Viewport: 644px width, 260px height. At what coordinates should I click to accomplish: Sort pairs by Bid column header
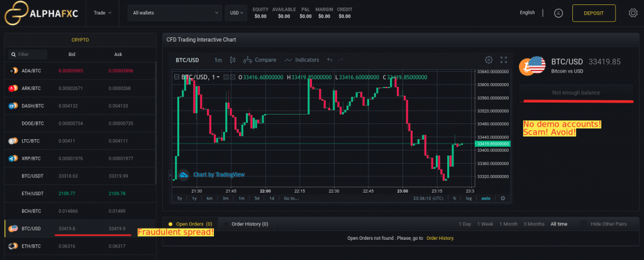72,54
